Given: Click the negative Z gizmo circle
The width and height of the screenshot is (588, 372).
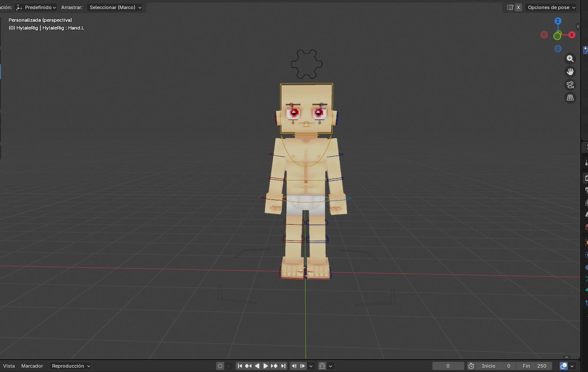Looking at the screenshot, I should [x=558, y=49].
